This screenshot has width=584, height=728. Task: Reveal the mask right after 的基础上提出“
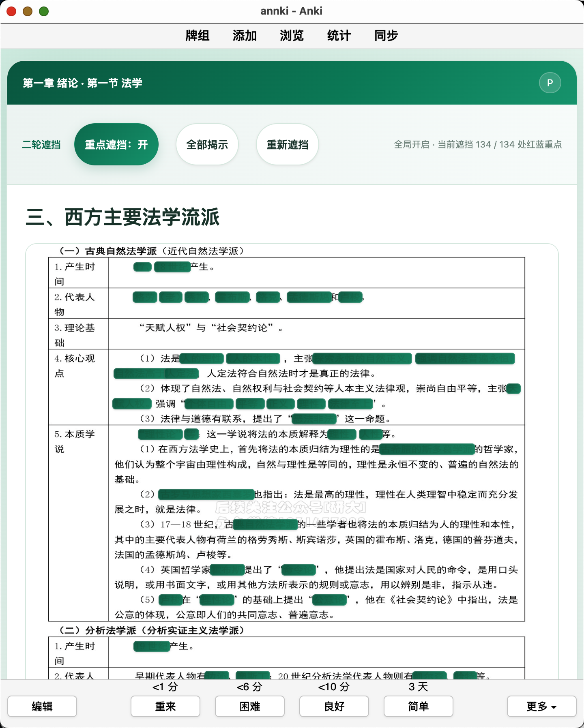coord(330,600)
